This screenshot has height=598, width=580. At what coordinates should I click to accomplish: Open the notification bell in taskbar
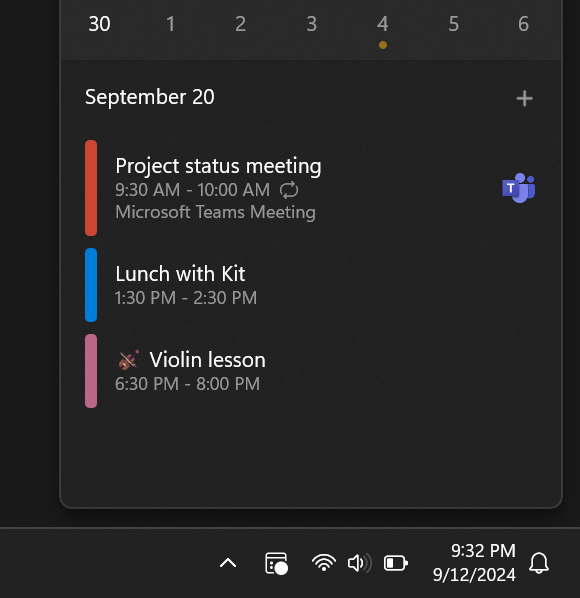[539, 563]
